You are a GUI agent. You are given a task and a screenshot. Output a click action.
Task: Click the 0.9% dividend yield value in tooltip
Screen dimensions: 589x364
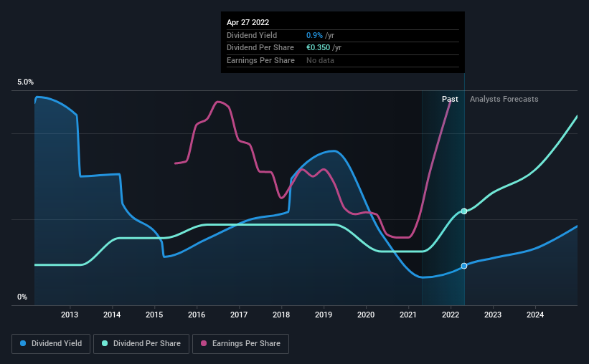[314, 35]
